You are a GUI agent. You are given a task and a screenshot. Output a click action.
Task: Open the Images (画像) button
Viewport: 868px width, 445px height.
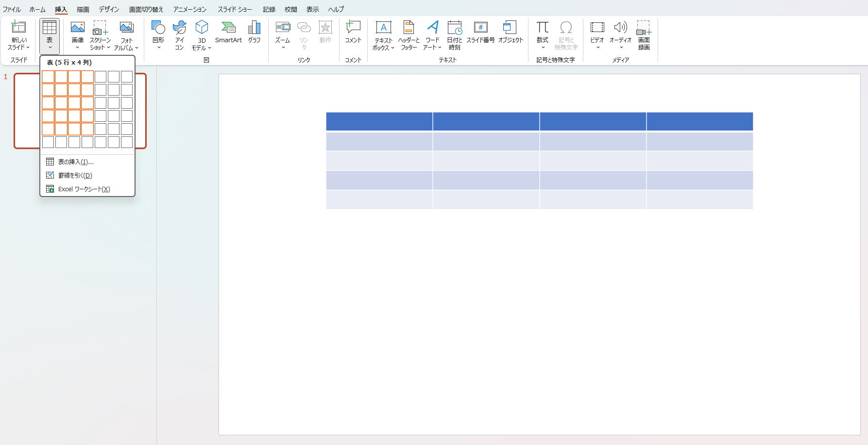click(x=78, y=35)
